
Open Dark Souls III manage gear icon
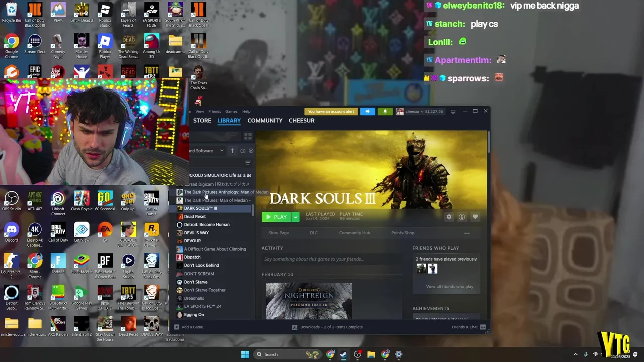click(x=449, y=217)
